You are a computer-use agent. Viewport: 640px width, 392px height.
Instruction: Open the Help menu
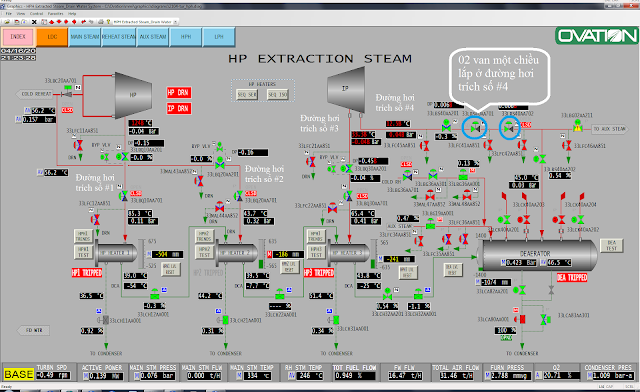[x=72, y=13]
